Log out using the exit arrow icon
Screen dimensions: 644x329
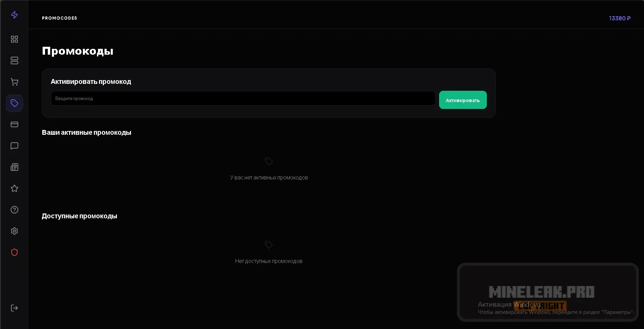pos(14,308)
